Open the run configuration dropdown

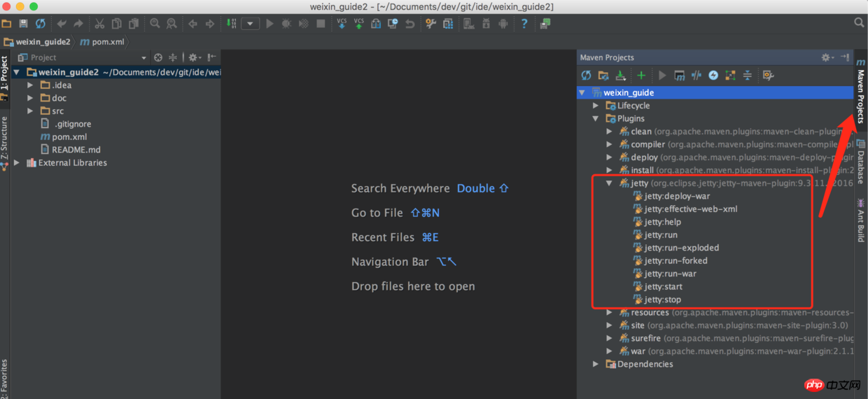251,24
